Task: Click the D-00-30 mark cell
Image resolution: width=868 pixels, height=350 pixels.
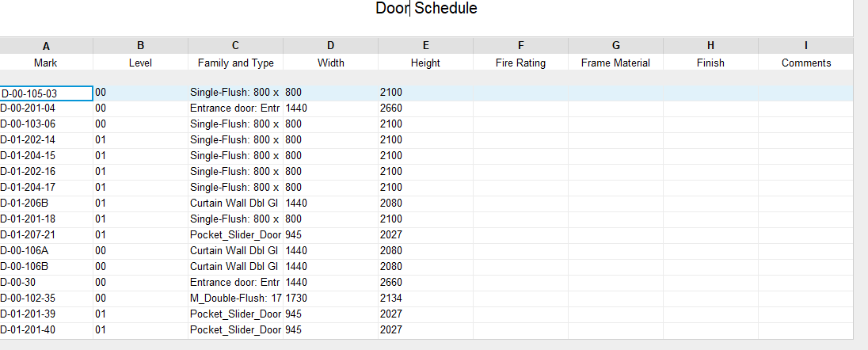Action: click(x=46, y=283)
